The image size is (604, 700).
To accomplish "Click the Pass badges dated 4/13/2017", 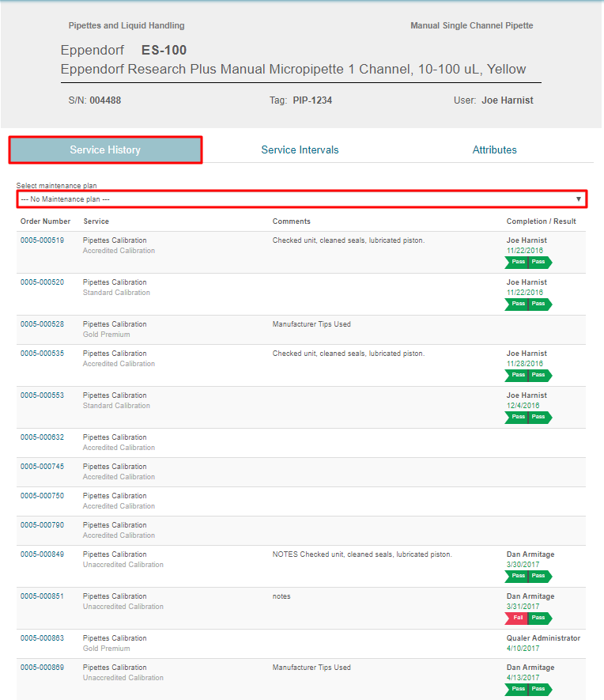I will pyautogui.click(x=528, y=689).
